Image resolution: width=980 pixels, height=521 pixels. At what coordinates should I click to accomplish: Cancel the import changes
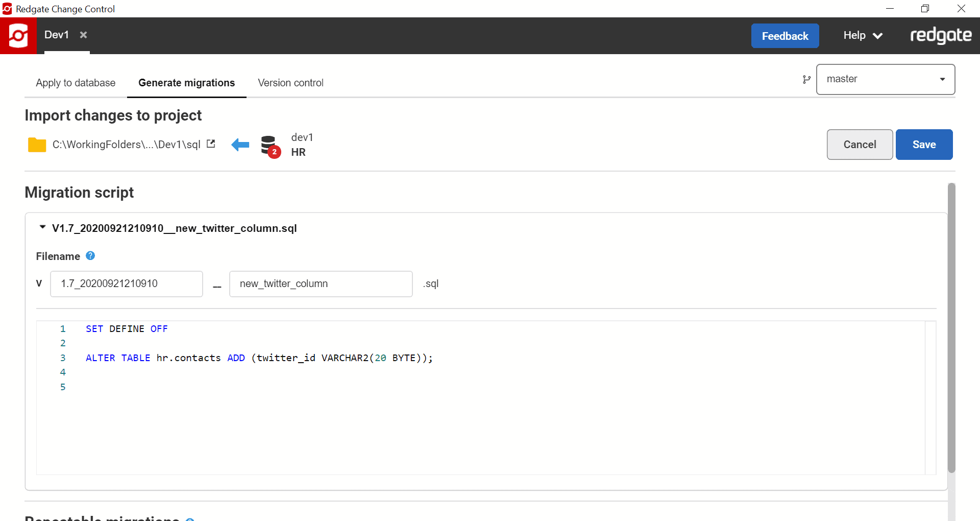860,145
